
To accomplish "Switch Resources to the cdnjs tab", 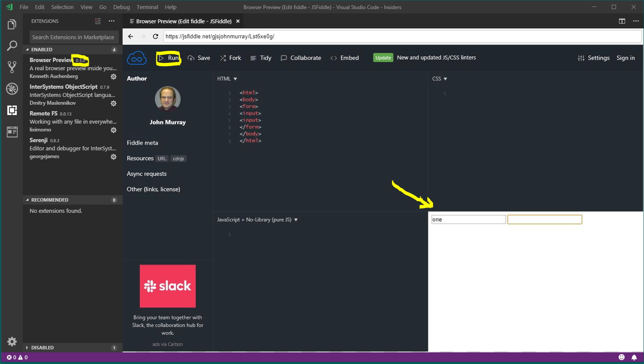I will [x=178, y=158].
